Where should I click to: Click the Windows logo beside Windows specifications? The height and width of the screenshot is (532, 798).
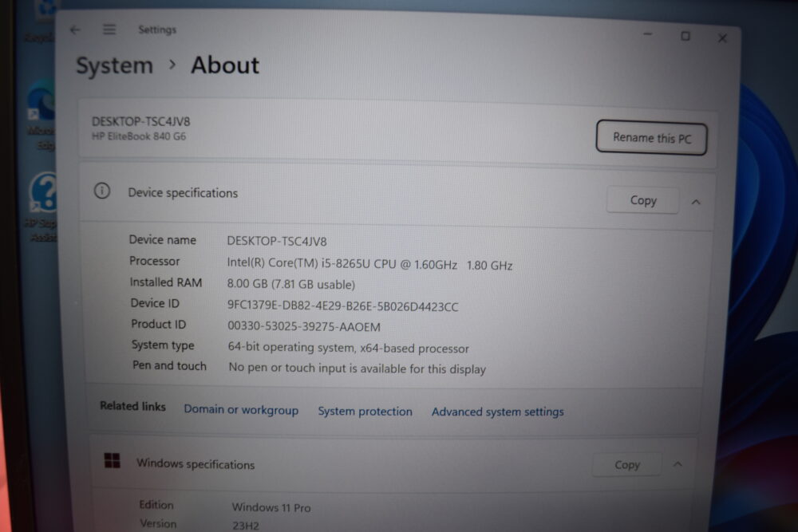pos(112,461)
